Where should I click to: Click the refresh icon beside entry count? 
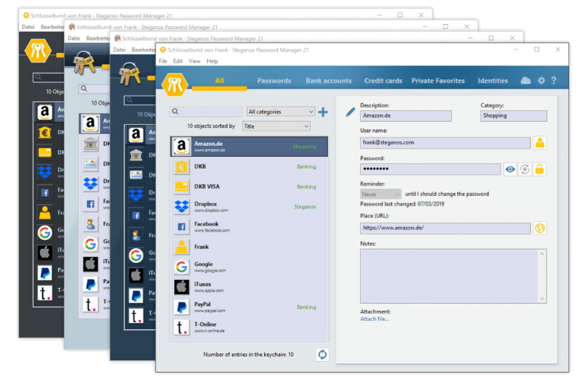tap(322, 354)
